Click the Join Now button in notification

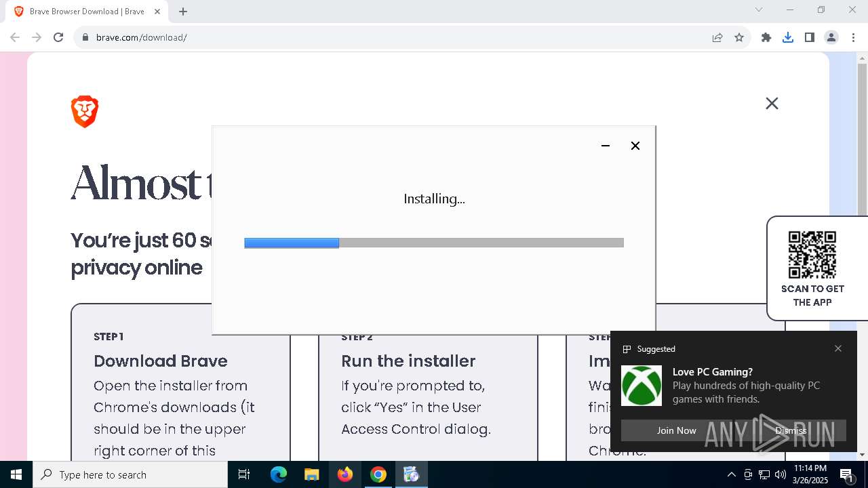[x=676, y=430]
